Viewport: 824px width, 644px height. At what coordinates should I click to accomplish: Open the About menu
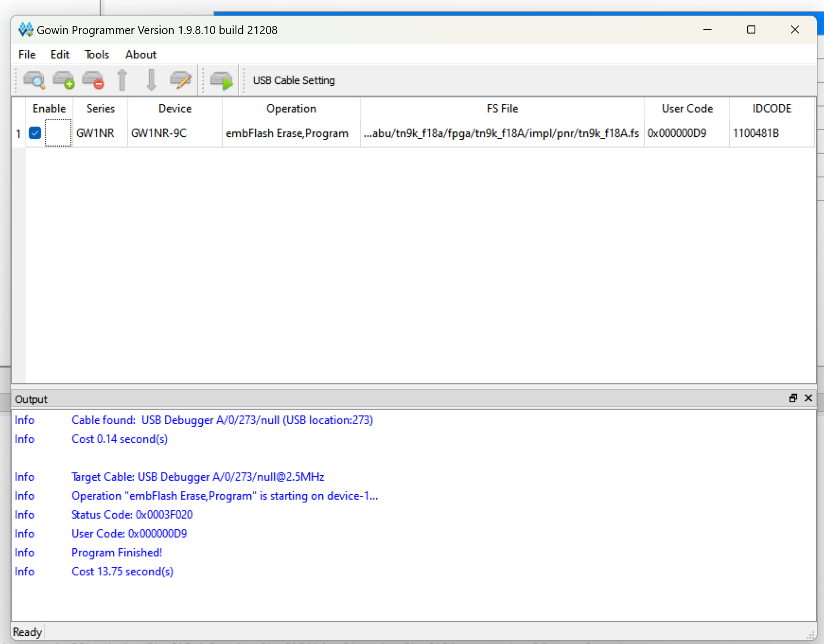coord(141,55)
